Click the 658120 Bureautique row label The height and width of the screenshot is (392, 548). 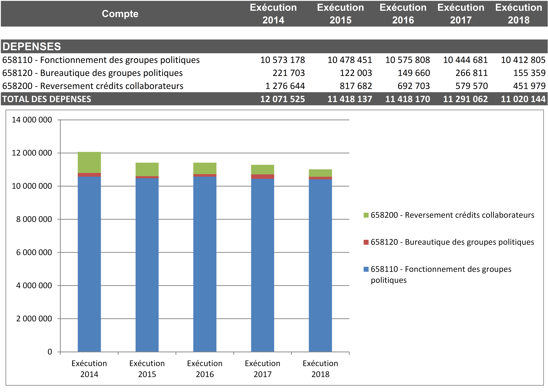[x=92, y=73]
